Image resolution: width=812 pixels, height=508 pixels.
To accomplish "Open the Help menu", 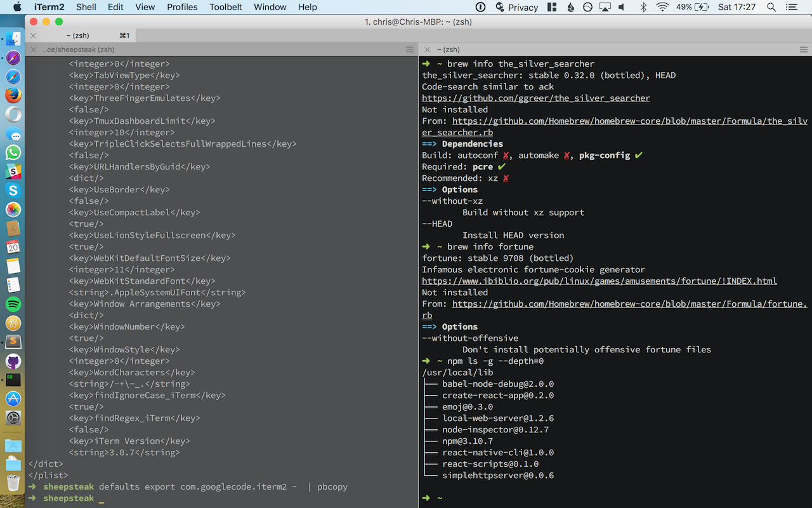I will click(x=307, y=7).
